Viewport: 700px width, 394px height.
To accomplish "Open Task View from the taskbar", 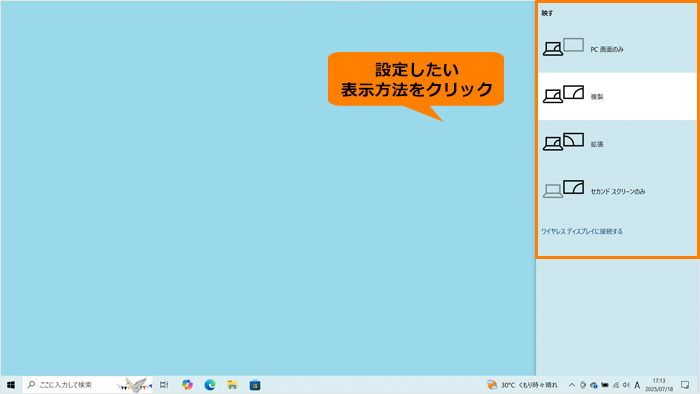I will click(x=164, y=385).
